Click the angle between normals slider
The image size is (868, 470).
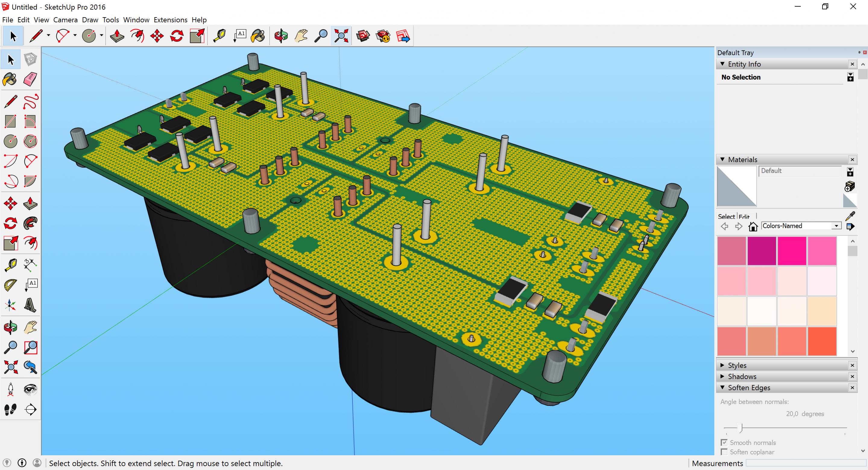785,428
